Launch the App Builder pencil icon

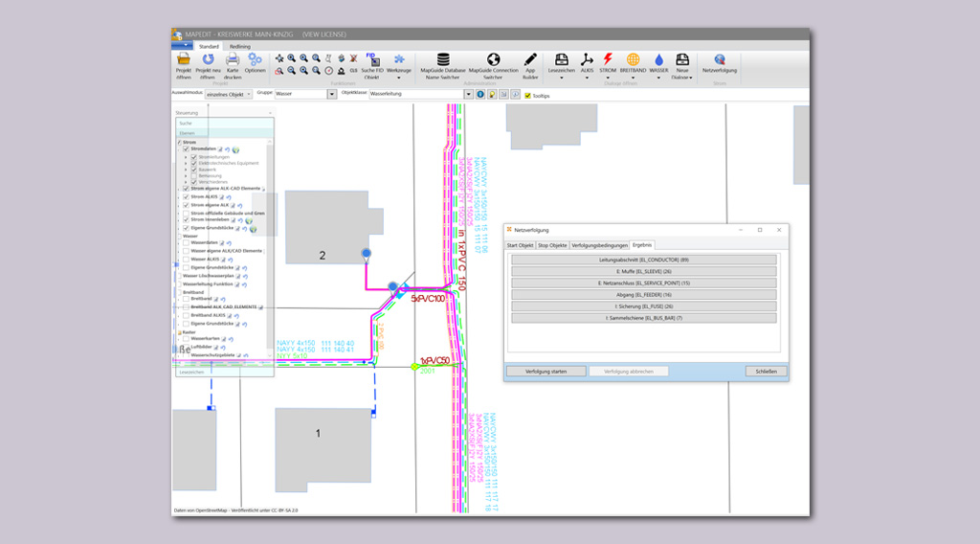[x=530, y=60]
